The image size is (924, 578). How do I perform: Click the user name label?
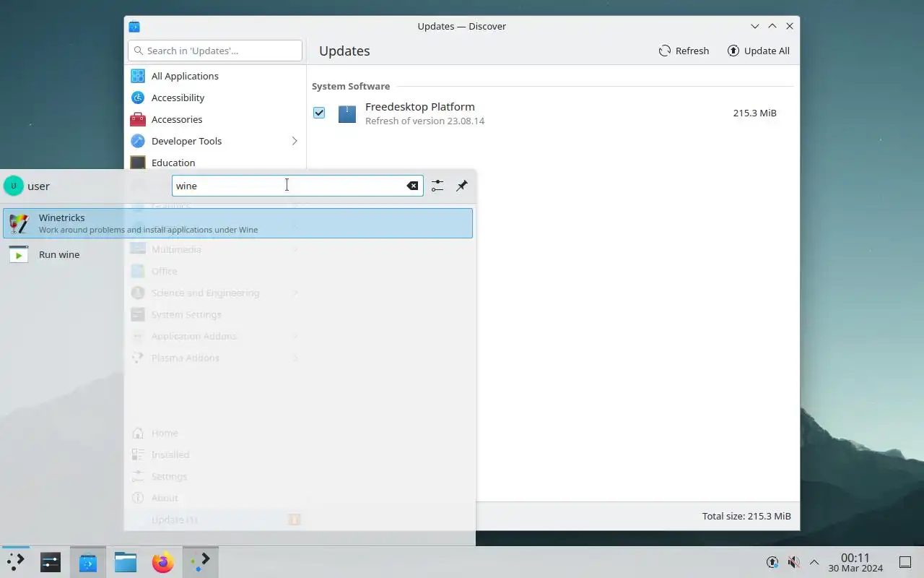pyautogui.click(x=38, y=186)
